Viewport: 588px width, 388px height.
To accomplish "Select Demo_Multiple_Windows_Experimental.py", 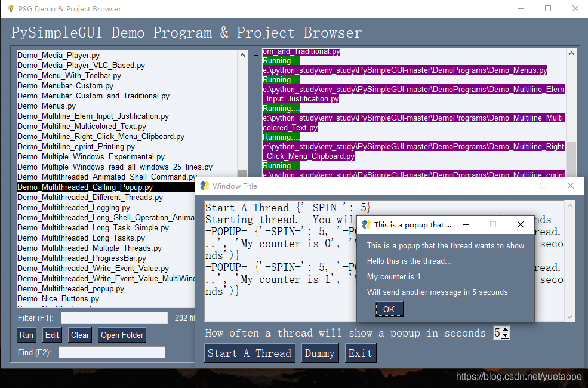I will [91, 156].
